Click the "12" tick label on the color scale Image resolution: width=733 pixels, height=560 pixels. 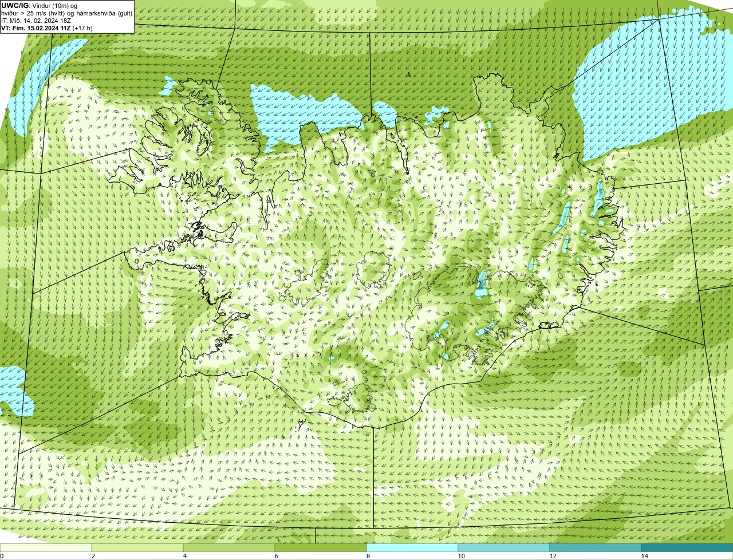click(553, 556)
